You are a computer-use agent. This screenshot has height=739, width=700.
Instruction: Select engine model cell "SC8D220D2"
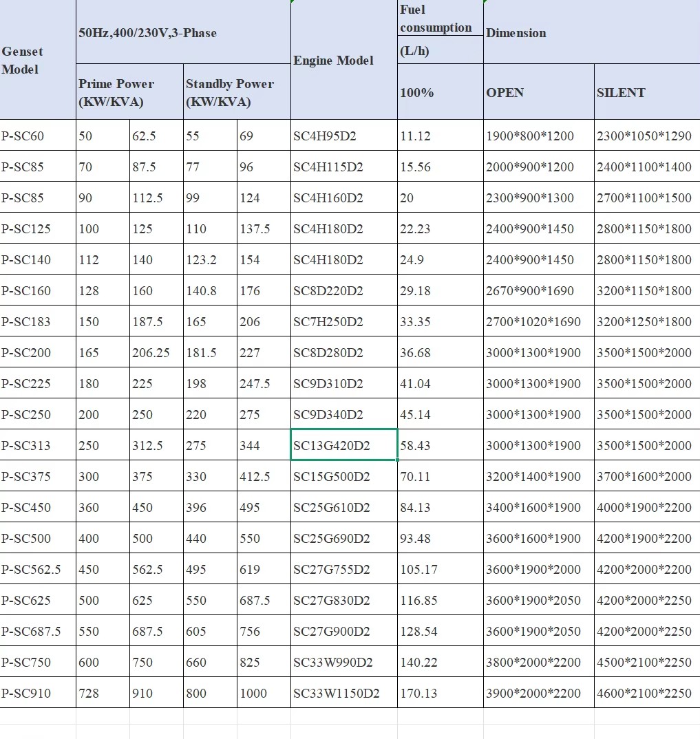click(344, 290)
